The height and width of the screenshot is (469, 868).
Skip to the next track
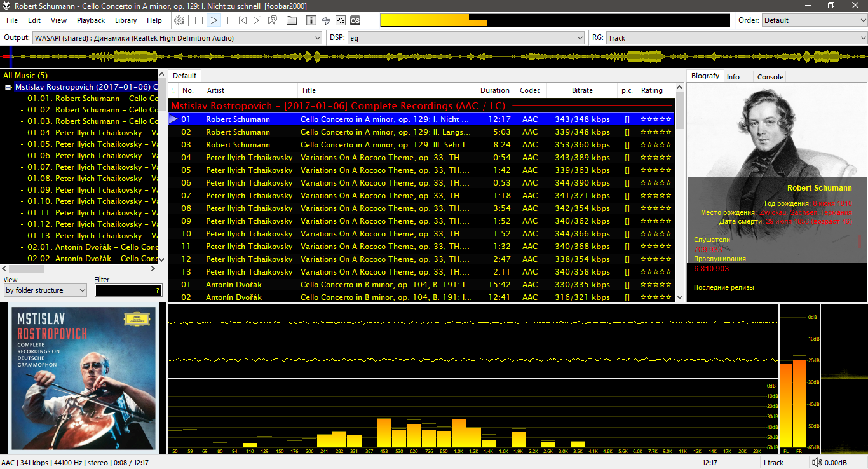click(x=257, y=20)
